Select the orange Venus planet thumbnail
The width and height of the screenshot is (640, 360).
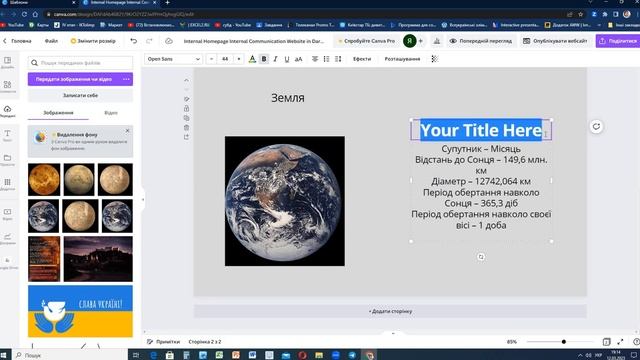pyautogui.click(x=44, y=180)
